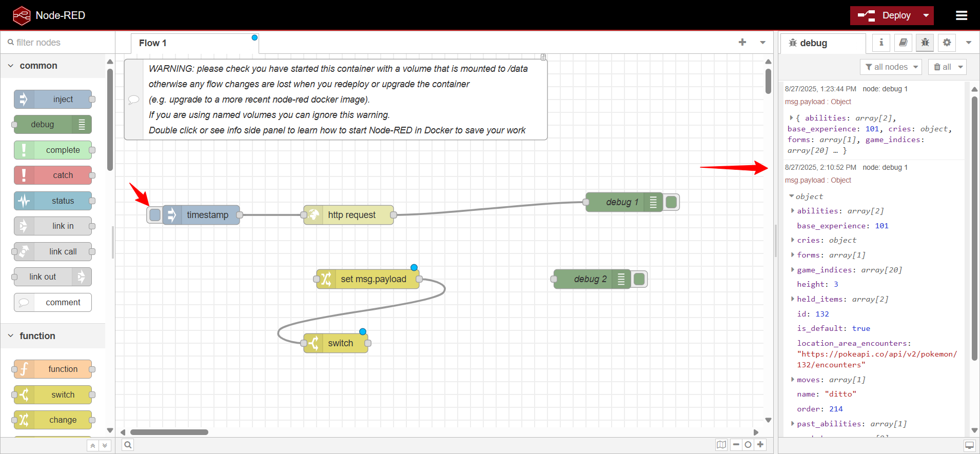This screenshot has height=454, width=980.
Task: Open the all nodes filter menu
Action: [x=891, y=67]
